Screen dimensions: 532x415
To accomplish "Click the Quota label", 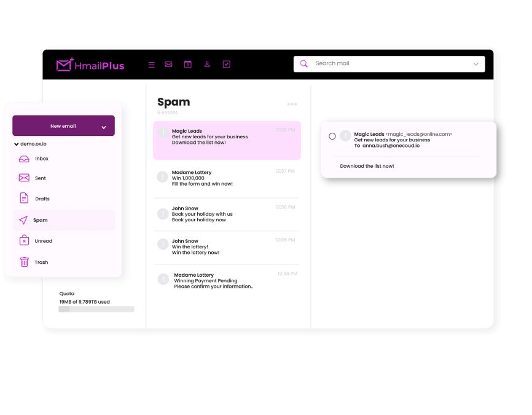I will [67, 293].
